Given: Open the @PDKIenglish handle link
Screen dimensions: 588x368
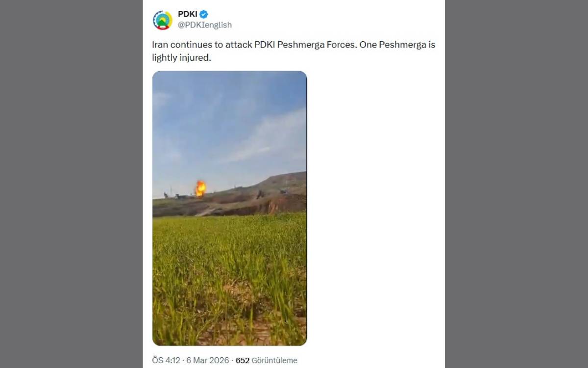Looking at the screenshot, I should click(204, 25).
